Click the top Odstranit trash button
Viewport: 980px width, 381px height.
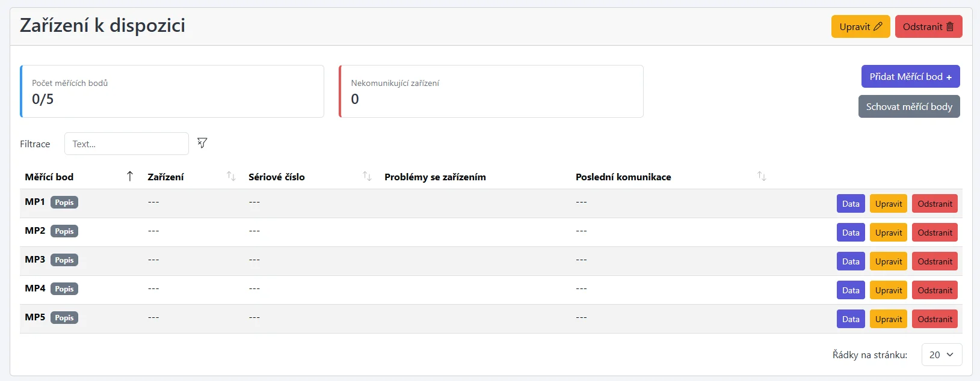pyautogui.click(x=928, y=26)
